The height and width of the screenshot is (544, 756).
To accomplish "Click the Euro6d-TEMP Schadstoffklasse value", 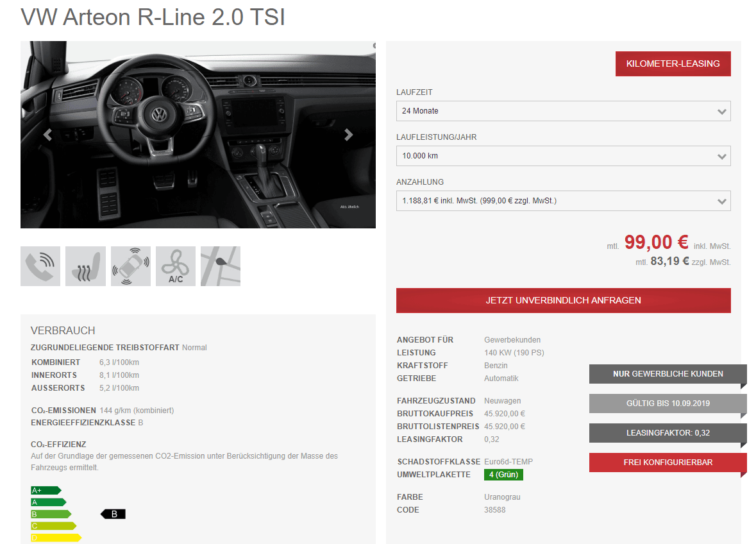I will pos(508,461).
